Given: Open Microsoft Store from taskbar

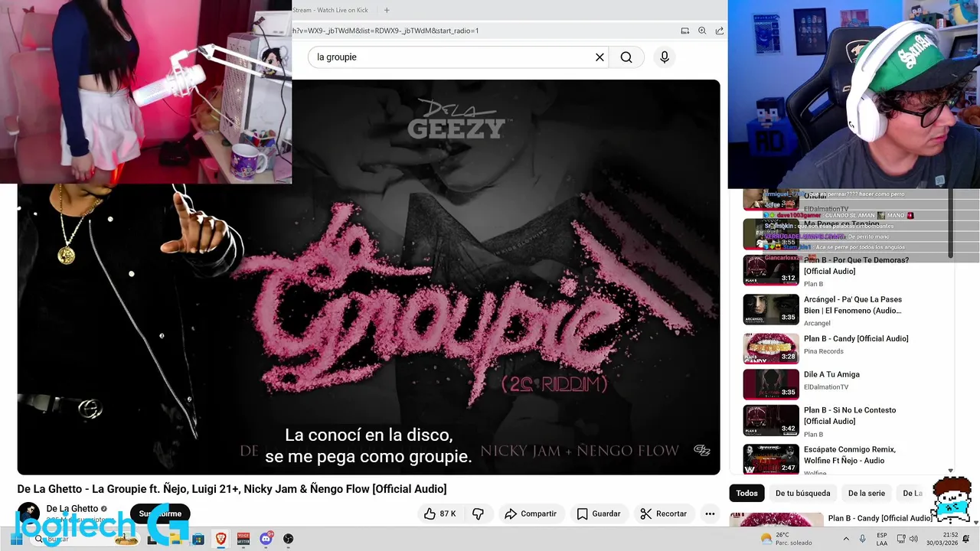Looking at the screenshot, I should click(198, 539).
